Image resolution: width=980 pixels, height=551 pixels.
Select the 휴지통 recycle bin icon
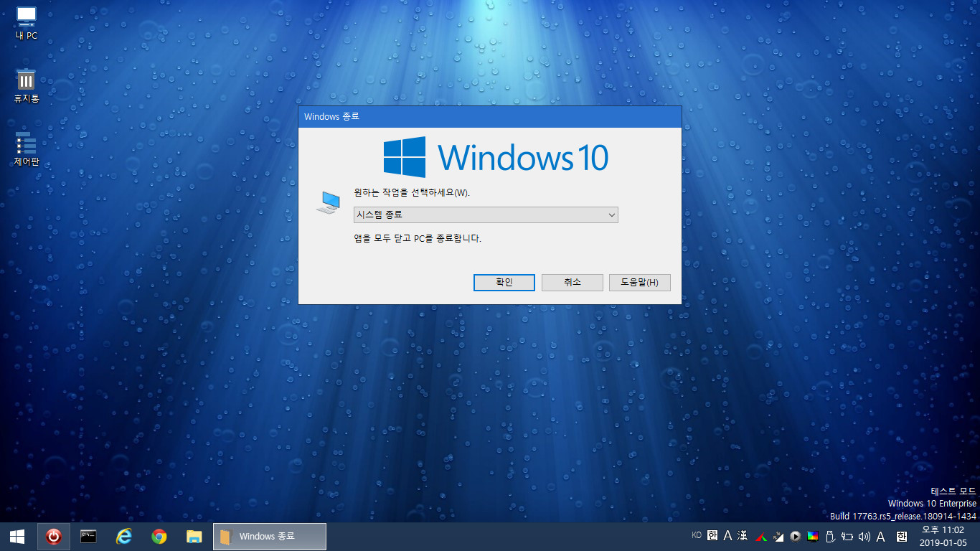pyautogui.click(x=27, y=86)
